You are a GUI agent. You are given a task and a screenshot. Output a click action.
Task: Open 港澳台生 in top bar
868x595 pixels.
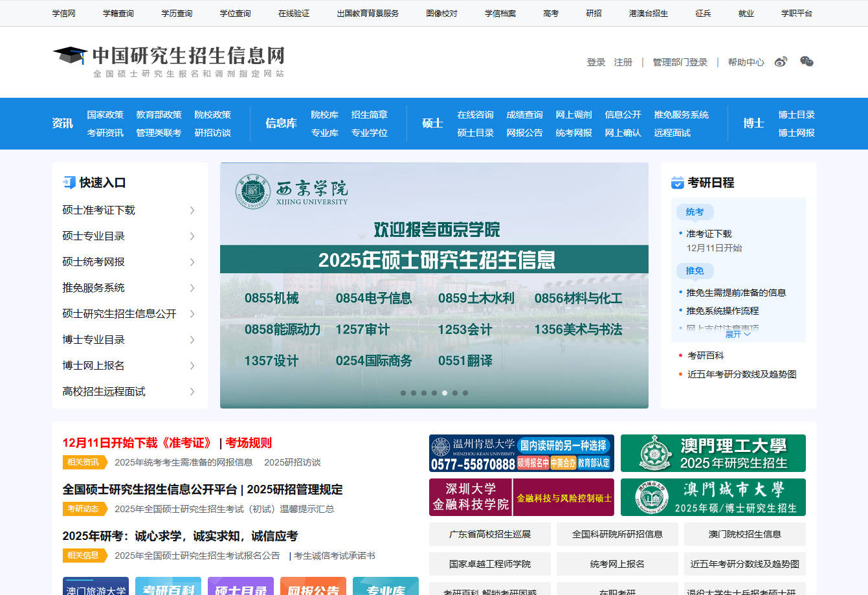pyautogui.click(x=649, y=13)
